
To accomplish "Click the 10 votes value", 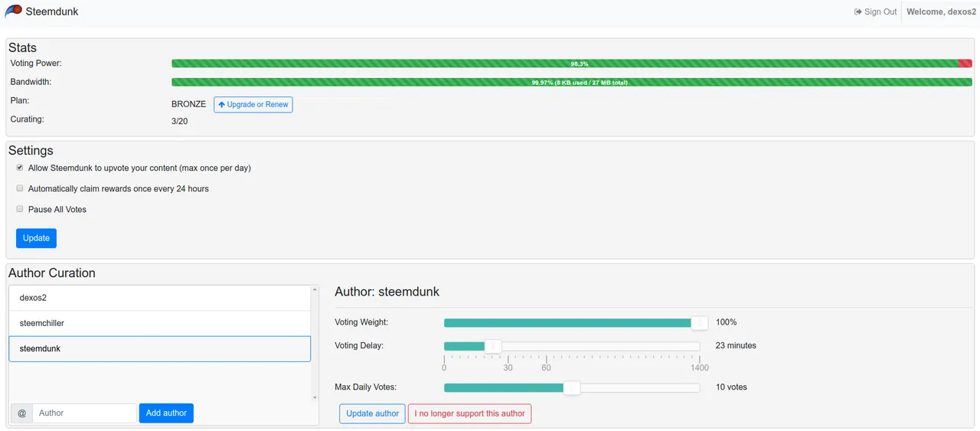I will click(731, 387).
